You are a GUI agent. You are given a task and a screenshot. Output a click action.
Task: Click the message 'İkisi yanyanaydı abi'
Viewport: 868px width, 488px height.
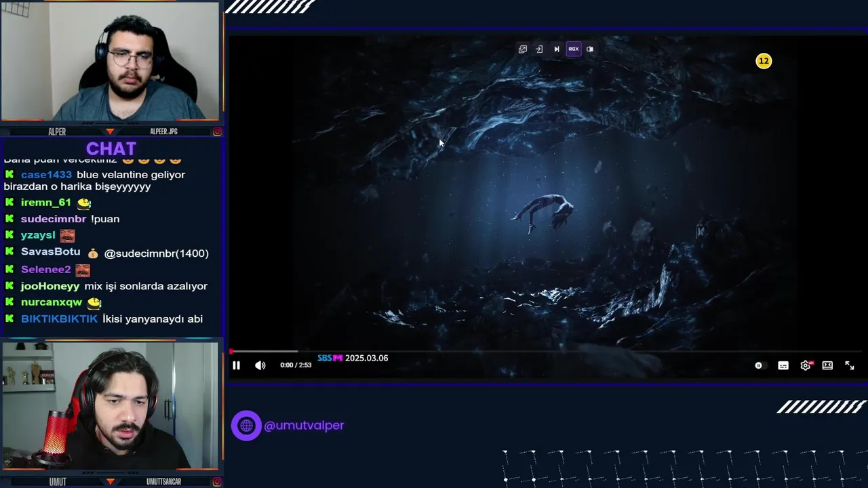click(x=153, y=319)
